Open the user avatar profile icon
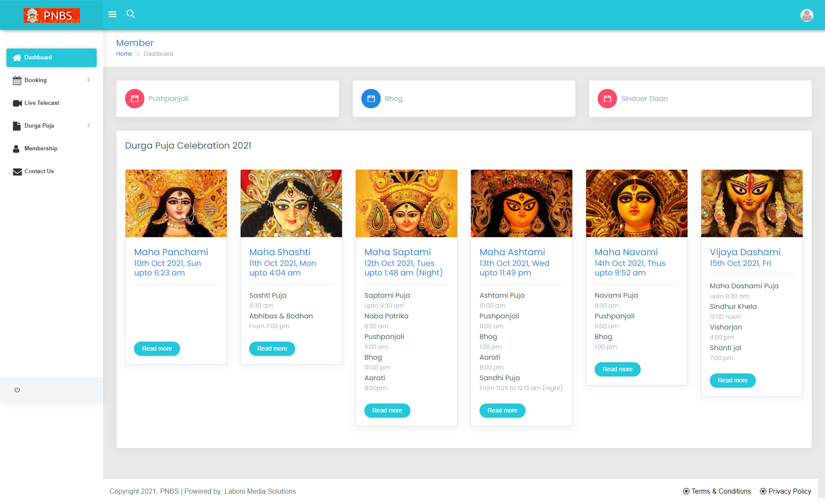The image size is (825, 504). (807, 15)
